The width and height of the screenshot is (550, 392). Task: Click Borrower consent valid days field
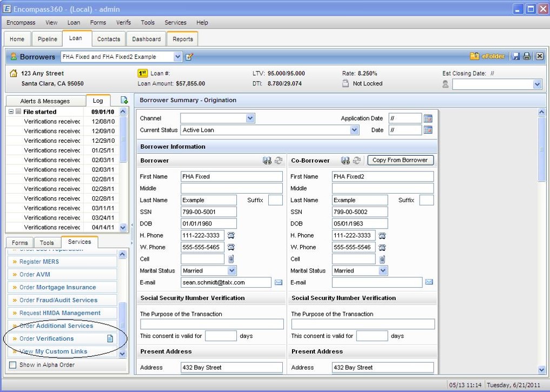click(x=221, y=336)
